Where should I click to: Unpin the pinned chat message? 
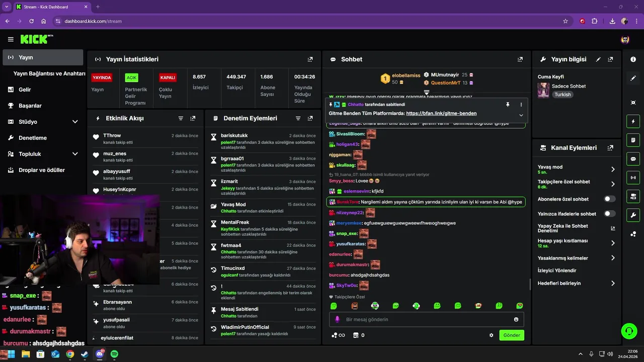508,105
